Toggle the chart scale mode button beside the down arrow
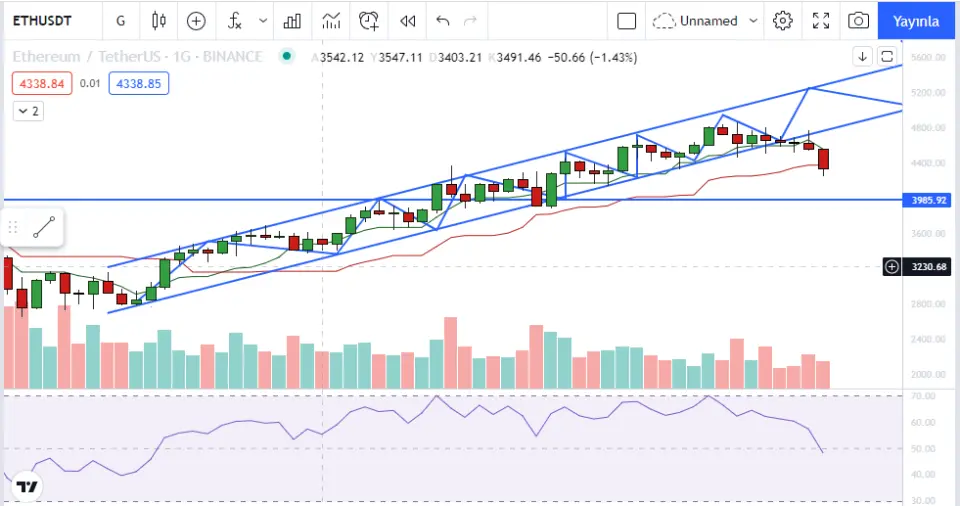The image size is (960, 506). pyautogui.click(x=888, y=56)
